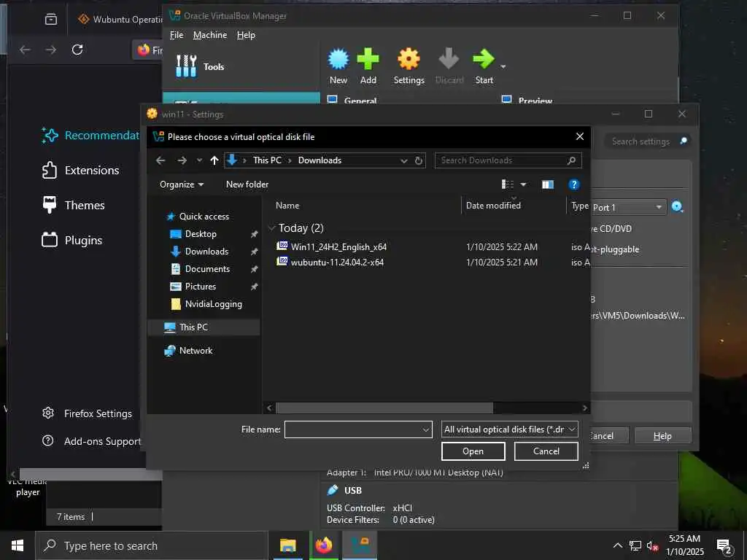Change the file view layout icon
Image resolution: width=747 pixels, height=560 pixels.
508,184
